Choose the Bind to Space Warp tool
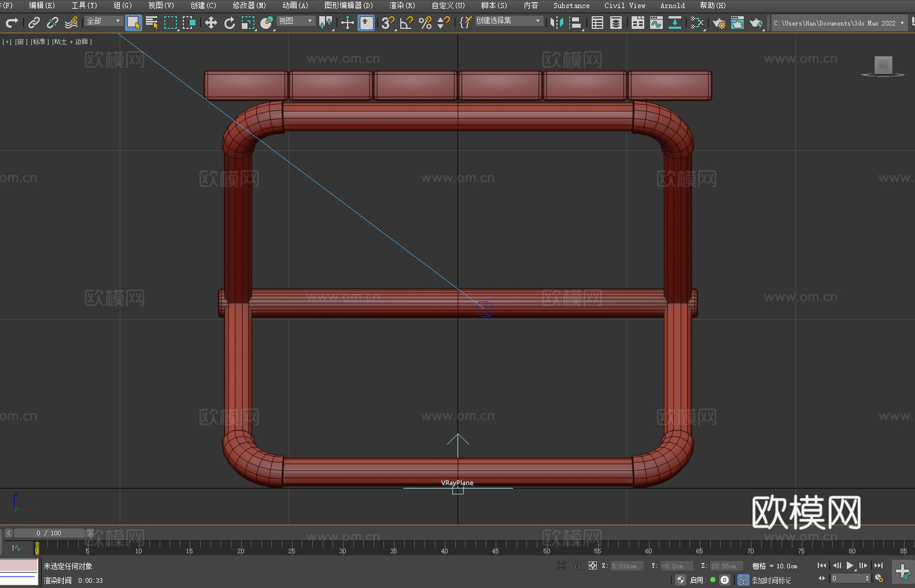915x588 pixels. (x=71, y=23)
